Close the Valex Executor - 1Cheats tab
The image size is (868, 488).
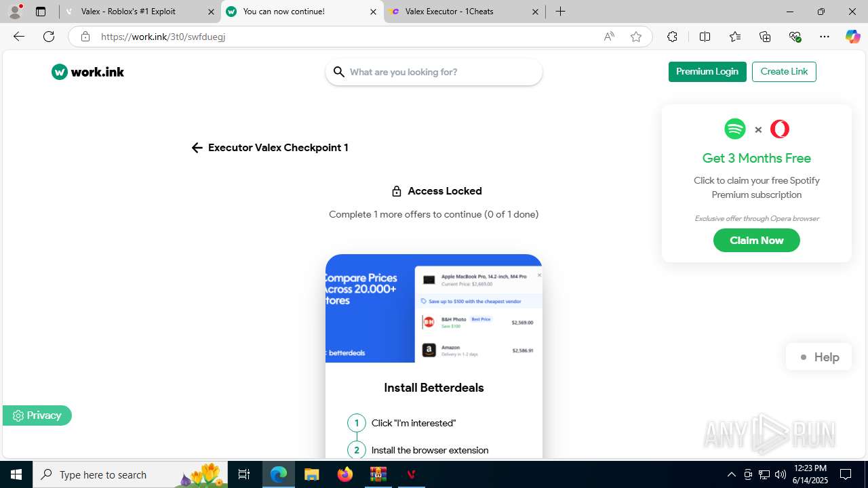[x=535, y=12]
